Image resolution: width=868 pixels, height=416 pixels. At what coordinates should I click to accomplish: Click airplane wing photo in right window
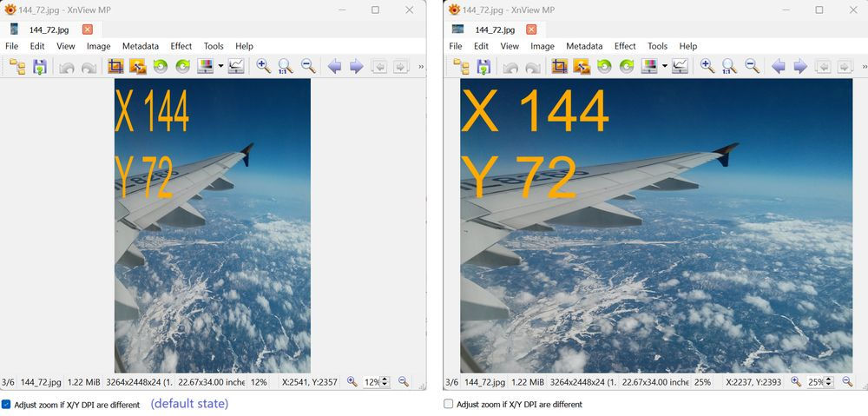(656, 226)
